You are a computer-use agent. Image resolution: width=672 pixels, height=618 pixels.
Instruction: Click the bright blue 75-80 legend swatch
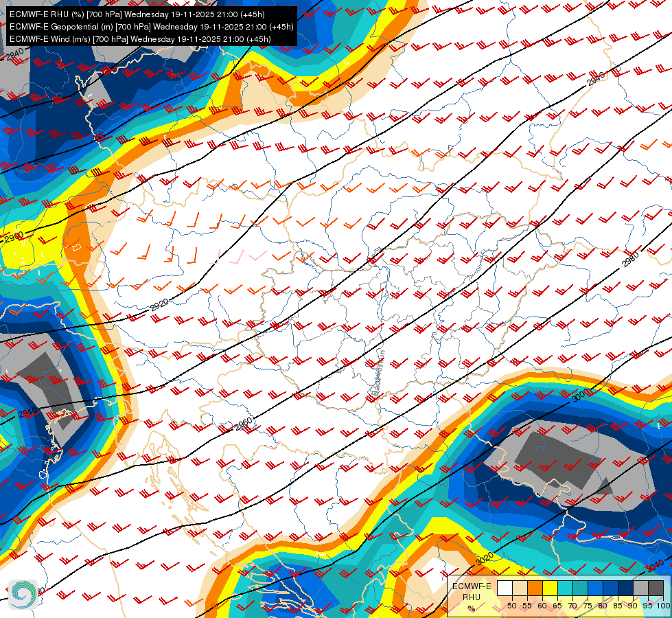(595, 588)
